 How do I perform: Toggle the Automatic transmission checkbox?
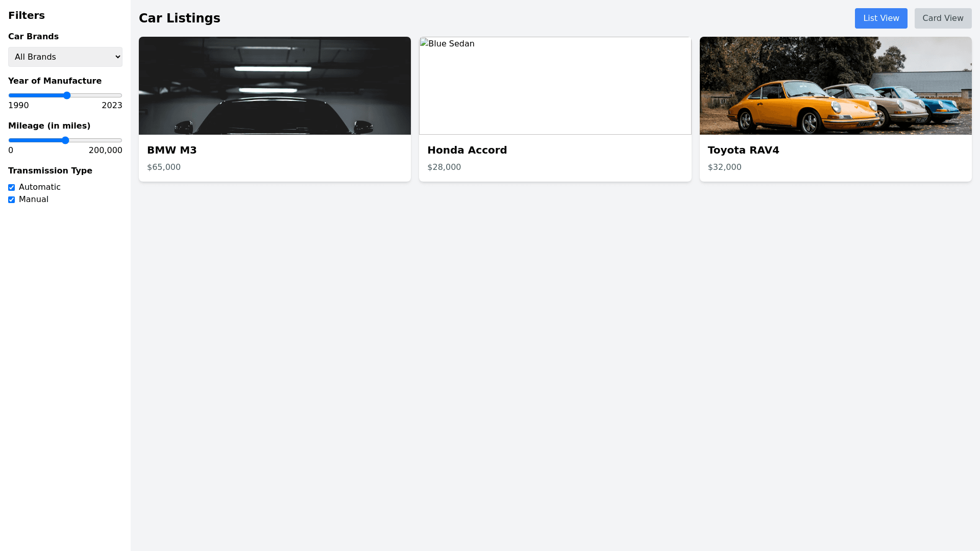click(11, 187)
